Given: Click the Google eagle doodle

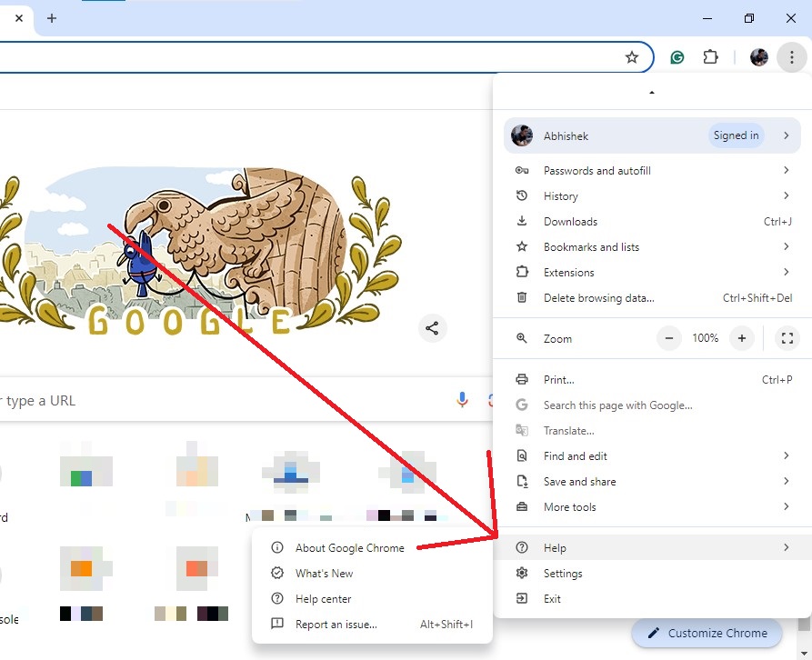Looking at the screenshot, I should 199,251.
